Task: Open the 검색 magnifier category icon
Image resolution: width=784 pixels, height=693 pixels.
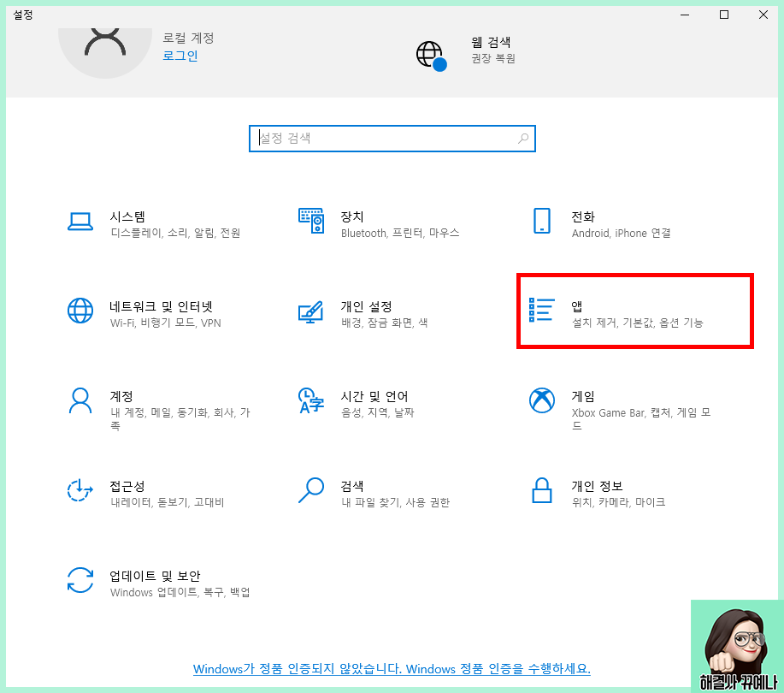Action: (x=311, y=490)
